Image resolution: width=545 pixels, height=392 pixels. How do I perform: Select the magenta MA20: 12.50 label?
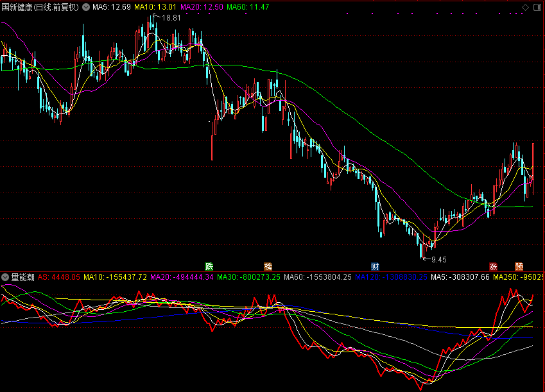(x=202, y=7)
